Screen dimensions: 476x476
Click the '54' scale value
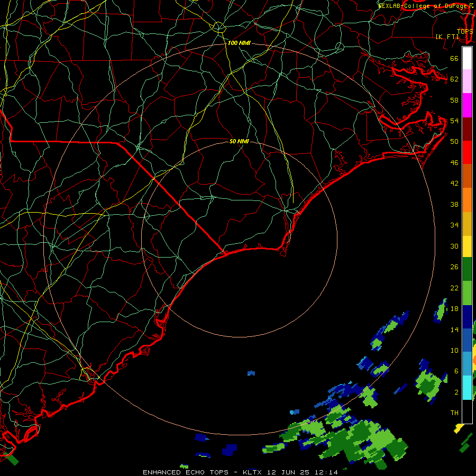tap(454, 121)
